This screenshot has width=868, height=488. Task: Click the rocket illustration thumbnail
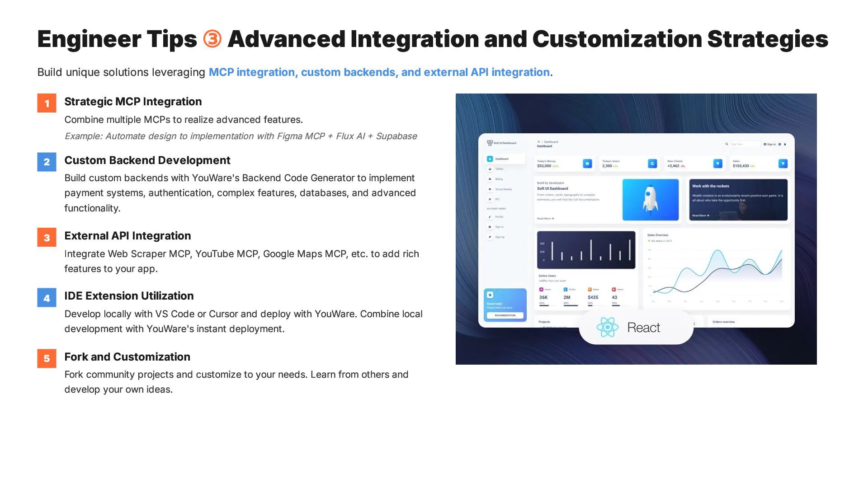[x=650, y=200]
